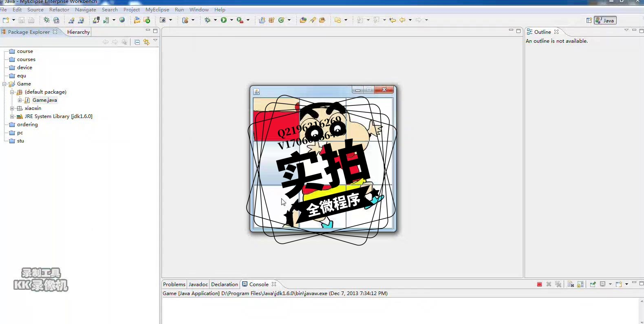This screenshot has width=644, height=324.
Task: Select the device project
Action: point(24,68)
